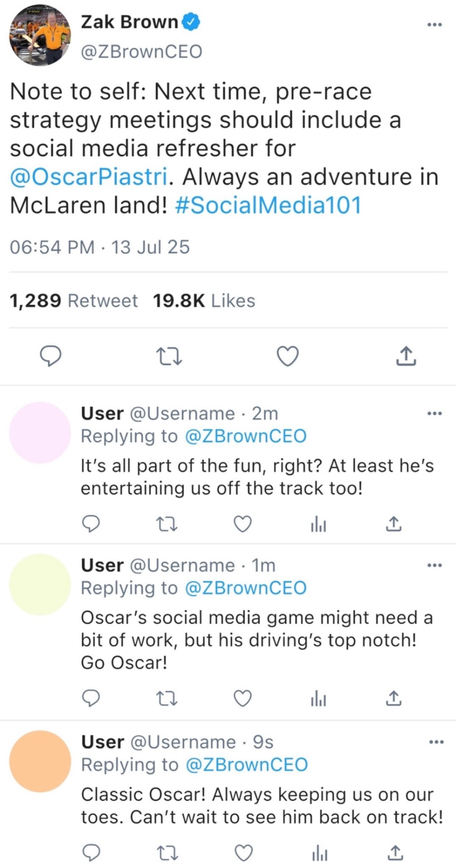Viewport: 456px width, 868px height.
Task: Open more options menu on the 9s reply
Action: pyautogui.click(x=436, y=742)
